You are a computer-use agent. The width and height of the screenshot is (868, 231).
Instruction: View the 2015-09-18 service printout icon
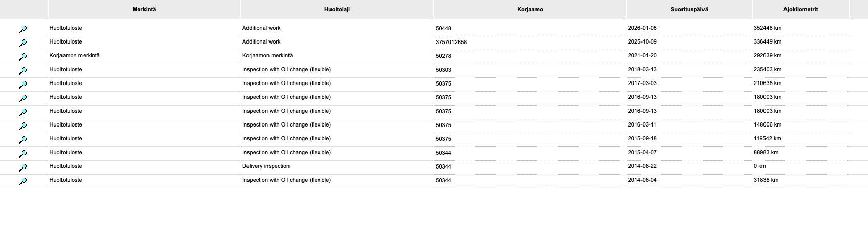[x=23, y=140]
